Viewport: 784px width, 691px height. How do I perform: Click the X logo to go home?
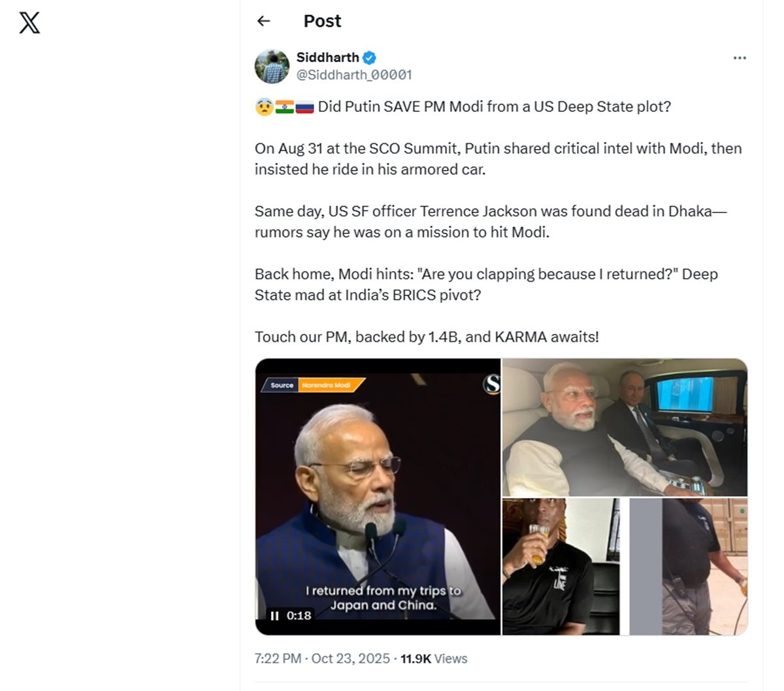point(29,23)
